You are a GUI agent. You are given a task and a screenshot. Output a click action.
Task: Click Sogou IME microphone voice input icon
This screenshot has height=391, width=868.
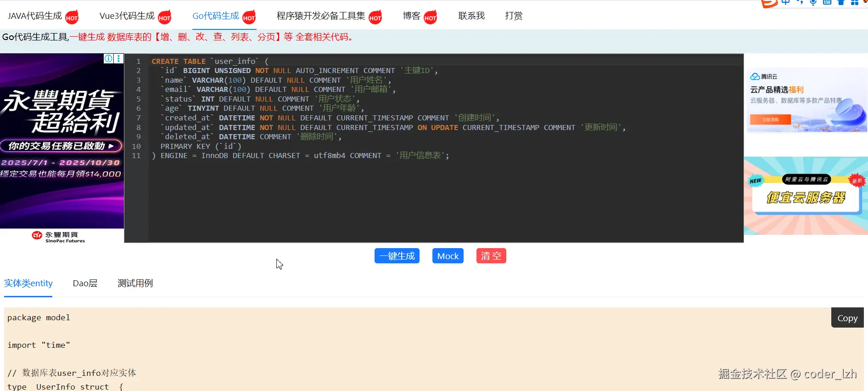(x=813, y=2)
